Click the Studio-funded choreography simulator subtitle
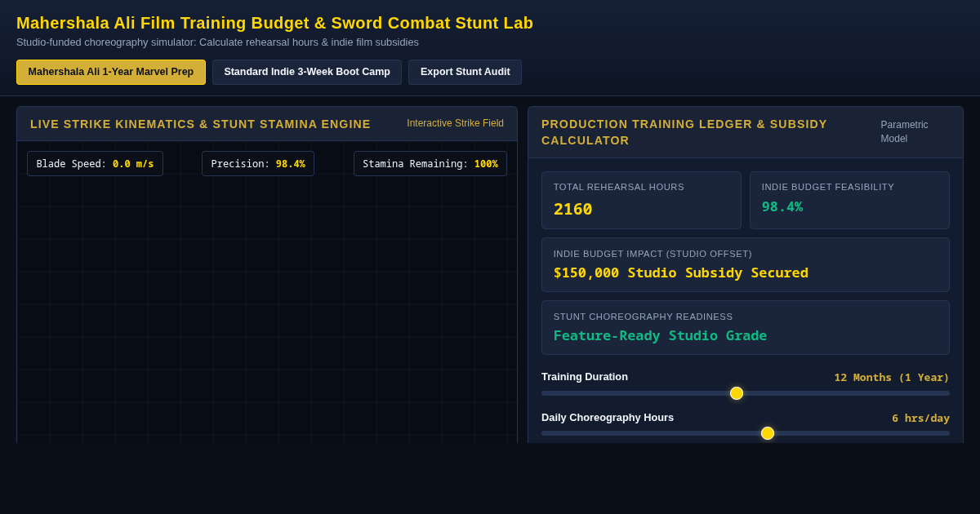The image size is (980, 514). pyautogui.click(x=217, y=42)
